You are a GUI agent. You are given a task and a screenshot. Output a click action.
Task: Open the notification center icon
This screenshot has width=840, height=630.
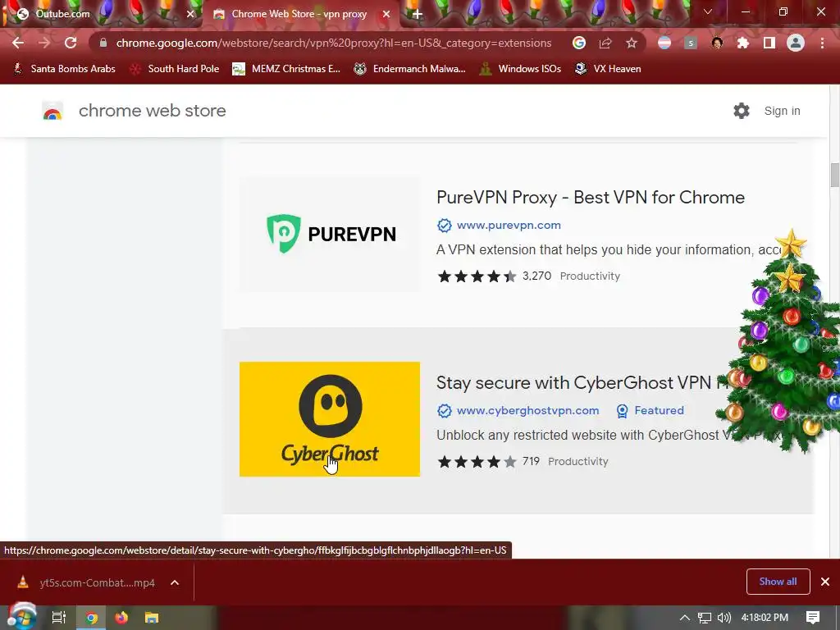[x=813, y=618]
